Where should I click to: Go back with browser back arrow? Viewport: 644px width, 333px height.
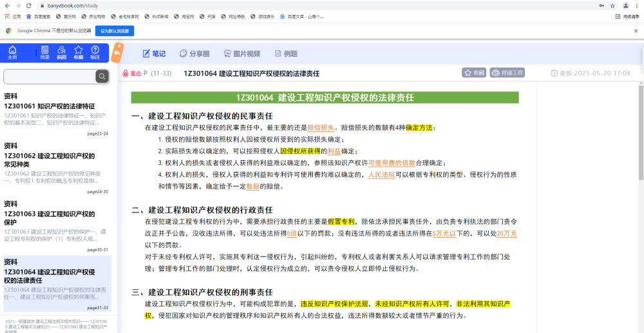pyautogui.click(x=7, y=6)
